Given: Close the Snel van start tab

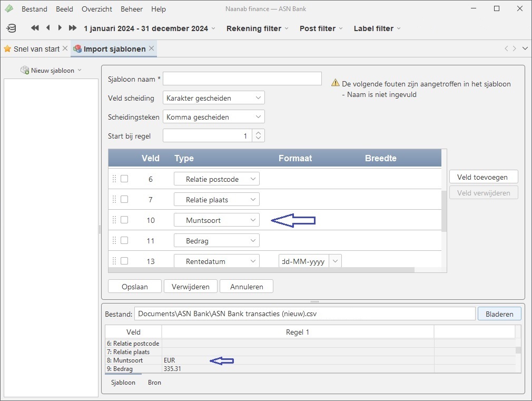Looking at the screenshot, I should pos(65,48).
